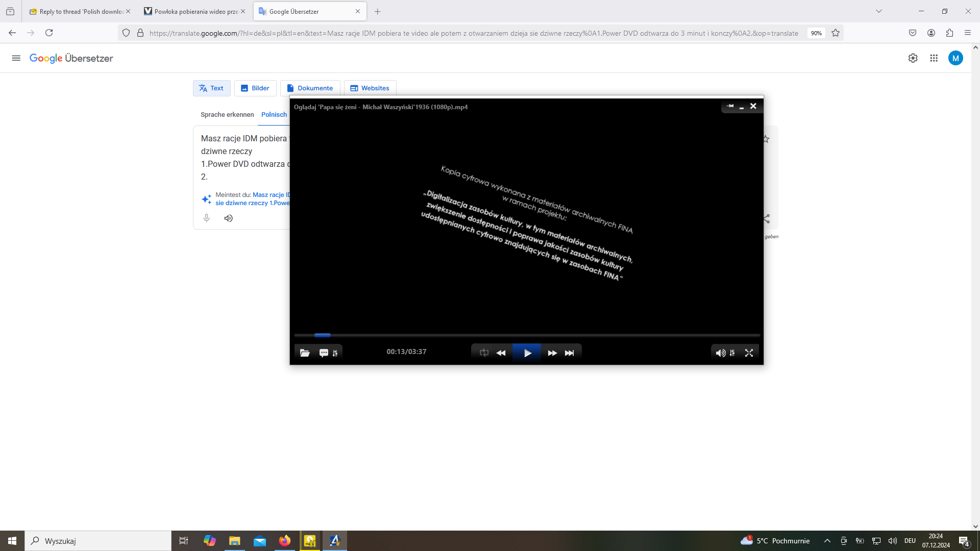The image size is (980, 551).
Task: Switch to Bilder tab
Action: [255, 88]
